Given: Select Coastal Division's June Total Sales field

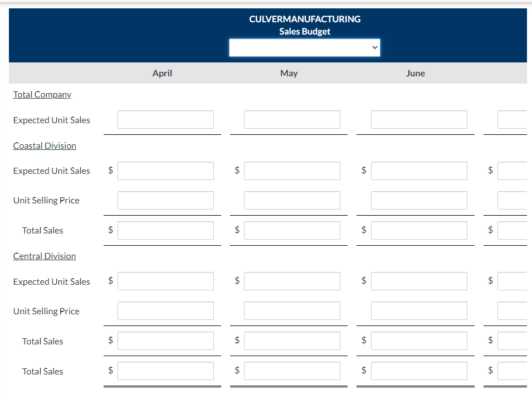Looking at the screenshot, I should pyautogui.click(x=419, y=230).
